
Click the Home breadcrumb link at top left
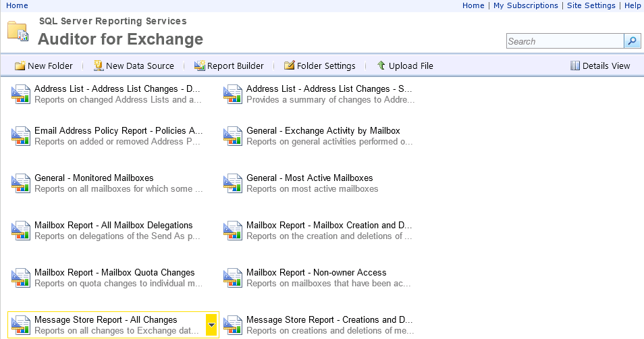(x=17, y=5)
